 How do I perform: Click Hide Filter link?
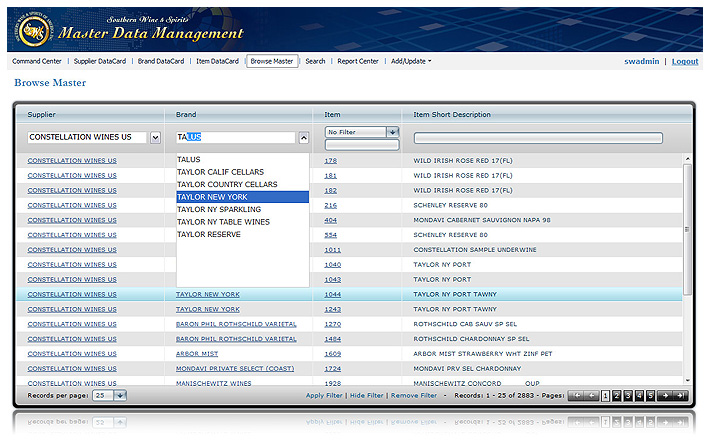coord(366,395)
